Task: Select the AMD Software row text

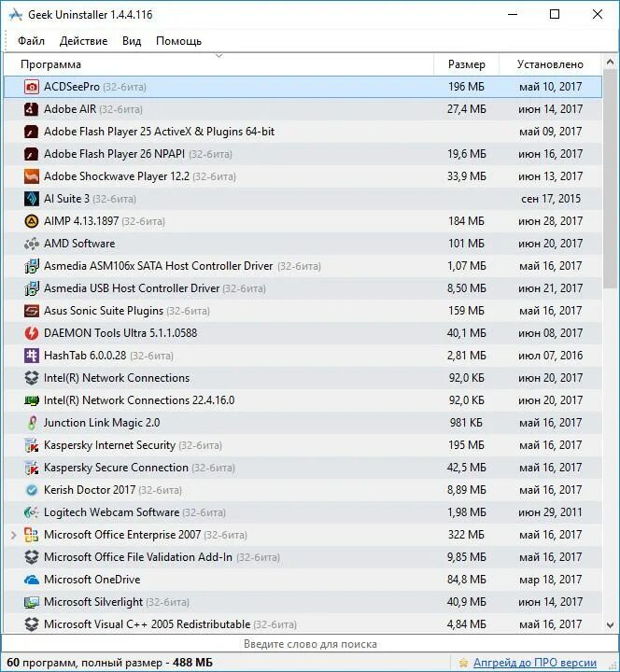Action: click(79, 244)
